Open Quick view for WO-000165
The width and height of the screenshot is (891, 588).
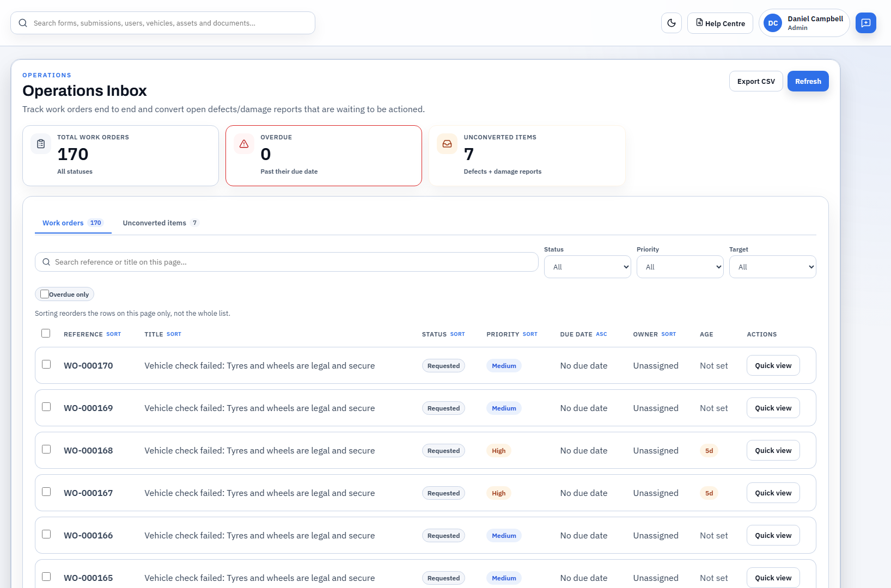click(773, 578)
